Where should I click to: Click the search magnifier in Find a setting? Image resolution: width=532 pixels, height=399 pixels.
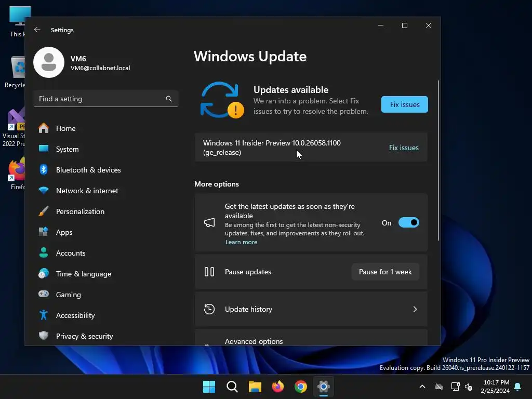click(169, 99)
